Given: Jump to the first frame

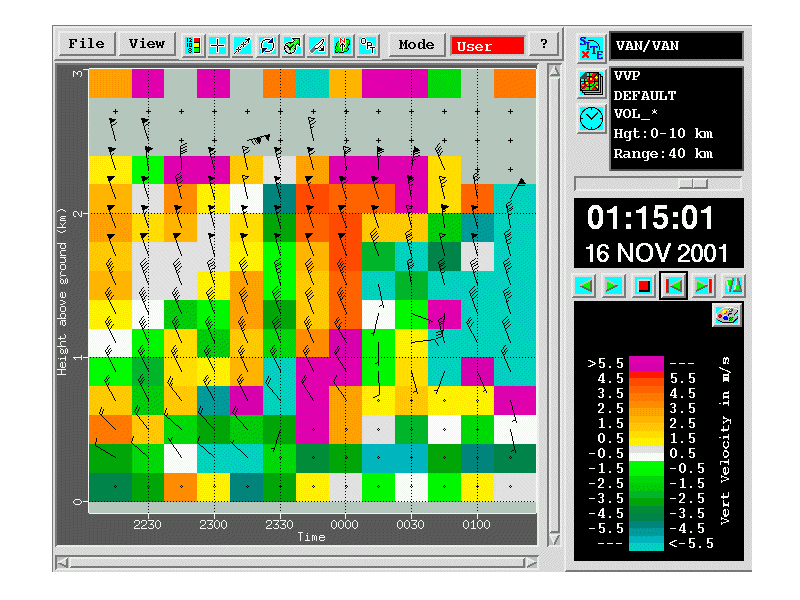Looking at the screenshot, I should click(674, 286).
